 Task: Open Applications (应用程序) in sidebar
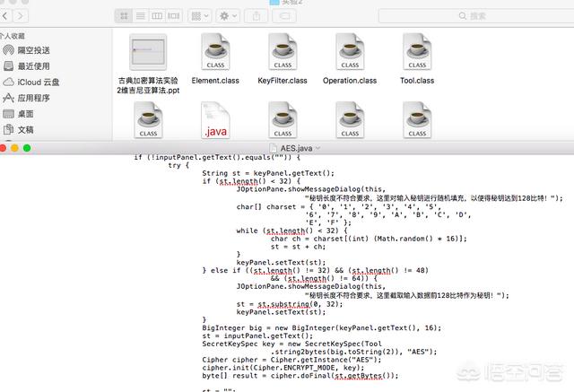click(26, 98)
